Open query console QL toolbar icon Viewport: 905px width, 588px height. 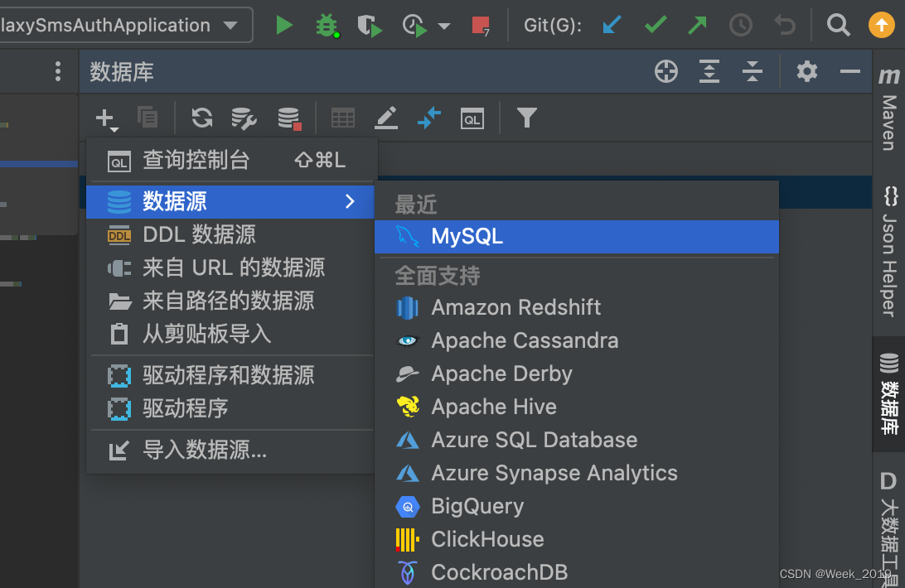click(x=472, y=119)
